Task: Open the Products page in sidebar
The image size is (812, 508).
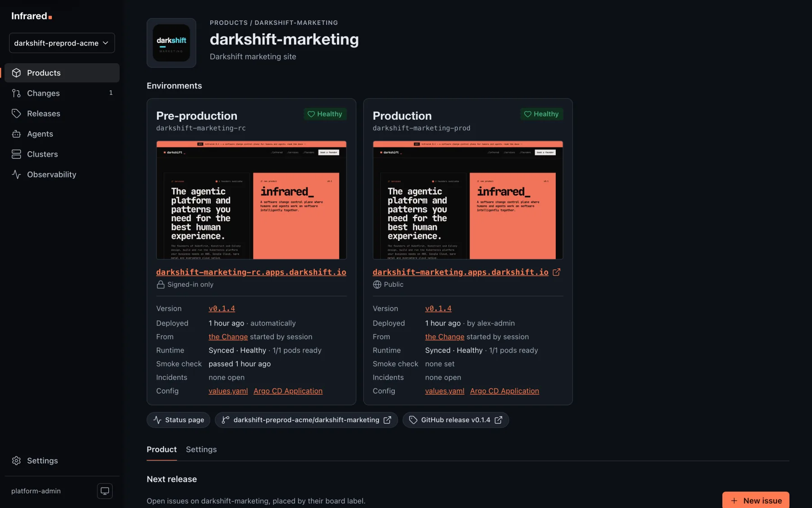Action: (62, 73)
